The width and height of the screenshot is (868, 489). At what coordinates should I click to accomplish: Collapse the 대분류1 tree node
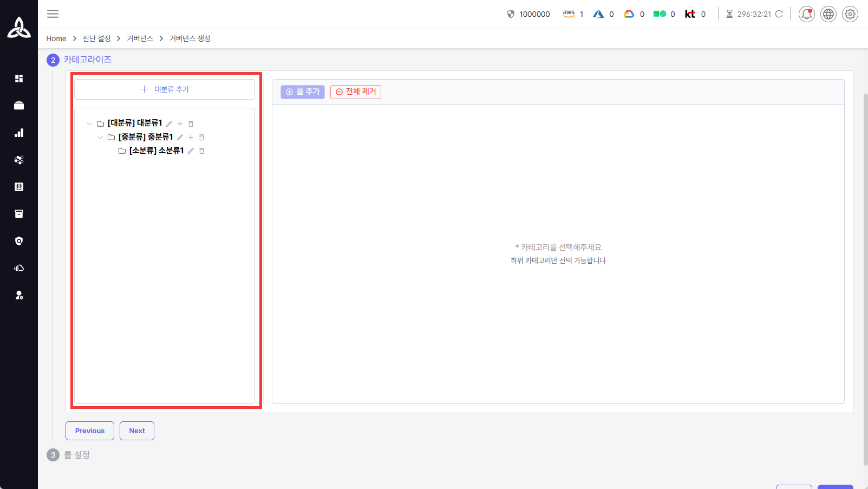click(x=89, y=124)
